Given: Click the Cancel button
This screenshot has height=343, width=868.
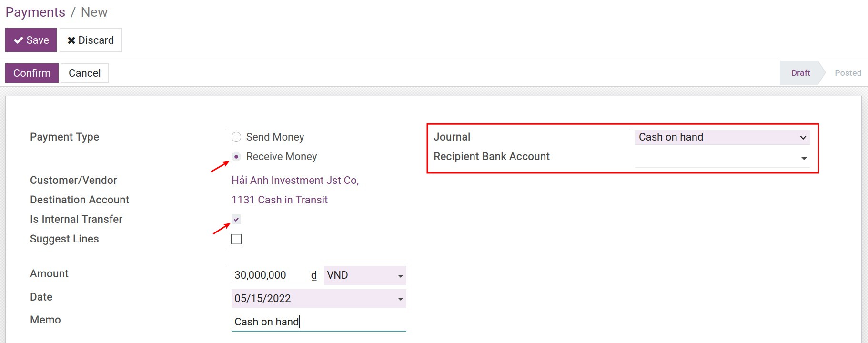Looking at the screenshot, I should tap(84, 73).
